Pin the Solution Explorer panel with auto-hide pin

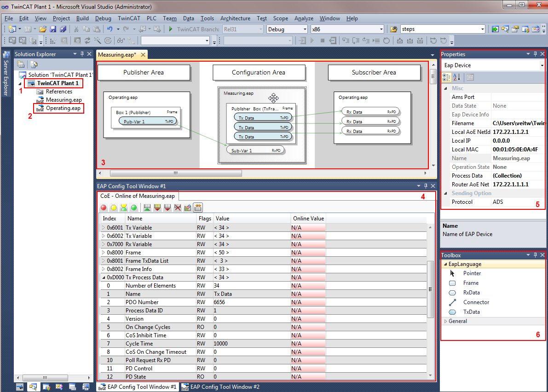pos(82,54)
